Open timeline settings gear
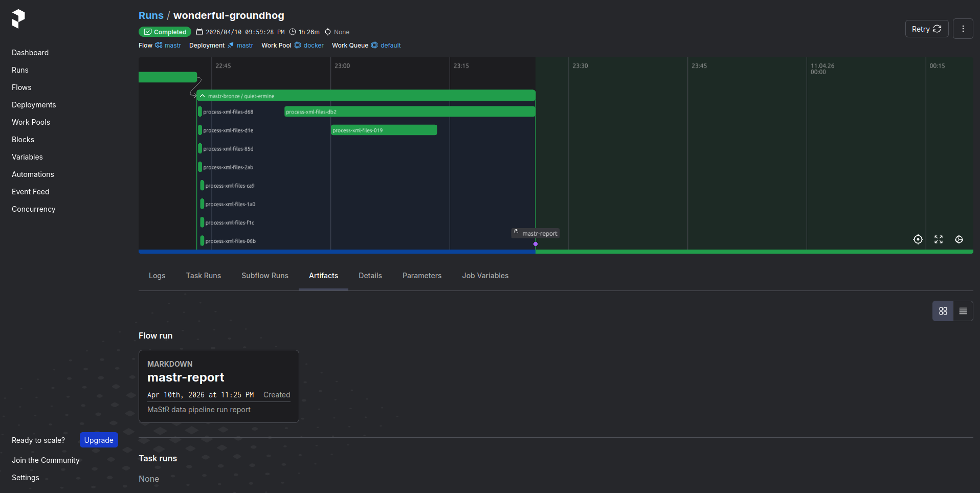This screenshot has height=493, width=980. [x=959, y=239]
